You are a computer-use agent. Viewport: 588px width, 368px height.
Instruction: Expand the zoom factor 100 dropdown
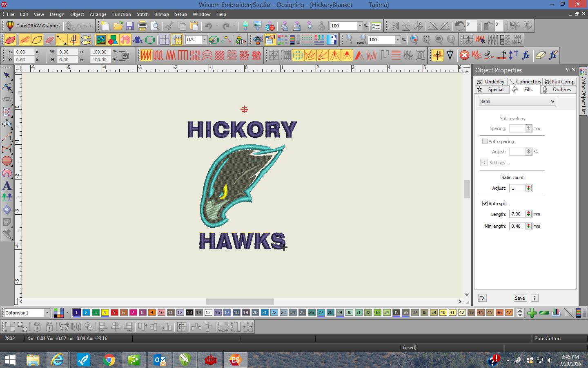(398, 40)
